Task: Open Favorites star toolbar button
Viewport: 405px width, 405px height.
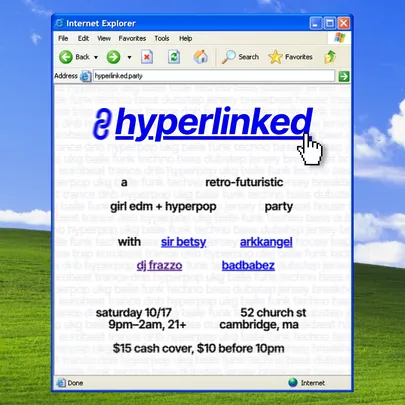Action: tap(291, 57)
